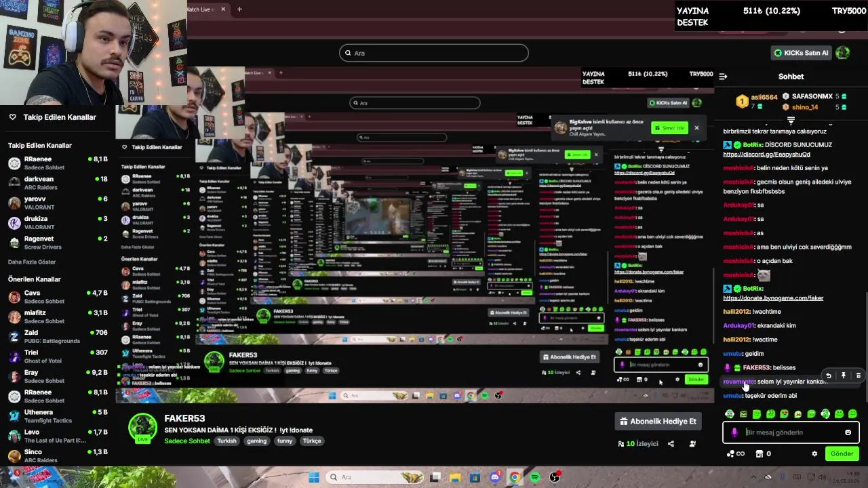The width and height of the screenshot is (868, 488).
Task: Open RRaenee channel with 8,1 B in followed list
Action: click(x=58, y=163)
